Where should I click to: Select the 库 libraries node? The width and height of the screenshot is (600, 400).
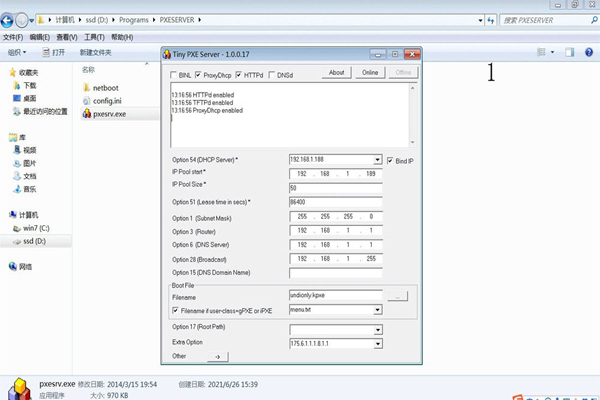pos(18,137)
